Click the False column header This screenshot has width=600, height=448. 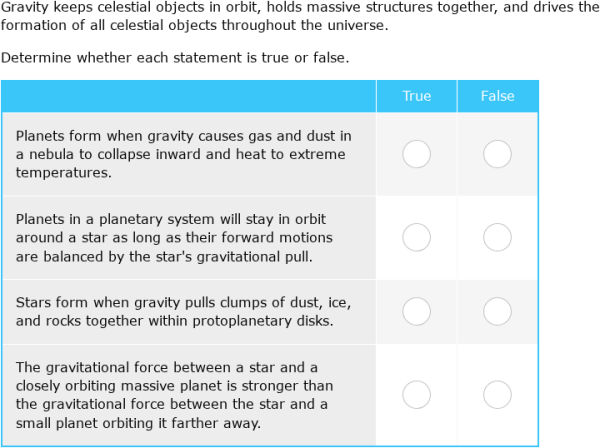coord(497,96)
